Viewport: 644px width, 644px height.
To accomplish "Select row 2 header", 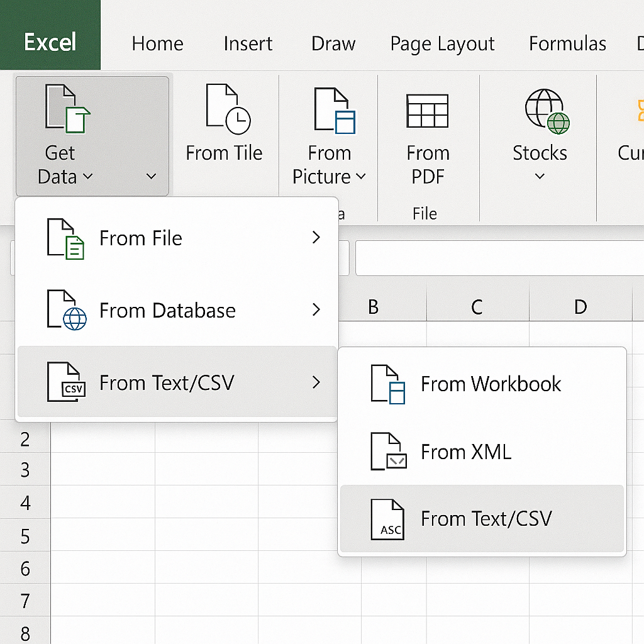I will pyautogui.click(x=25, y=440).
